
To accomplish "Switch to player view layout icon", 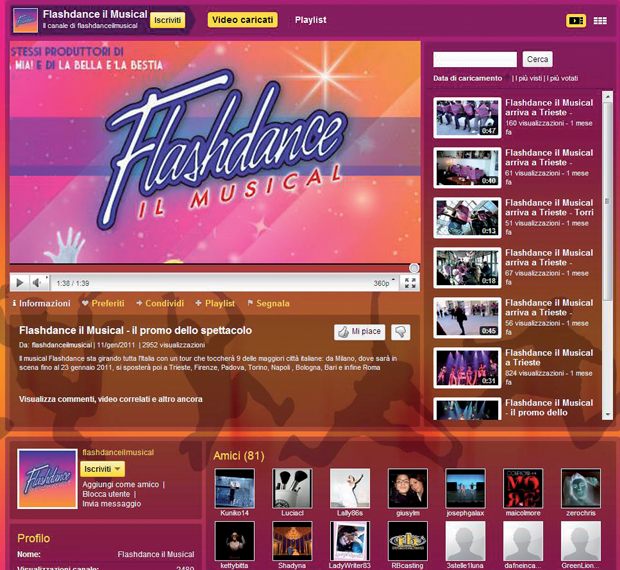I will point(576,21).
